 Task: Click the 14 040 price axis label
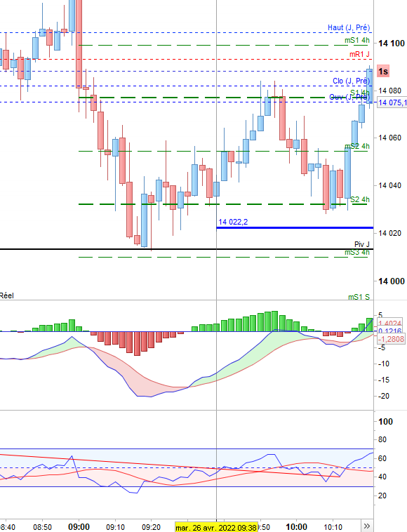pos(389,185)
